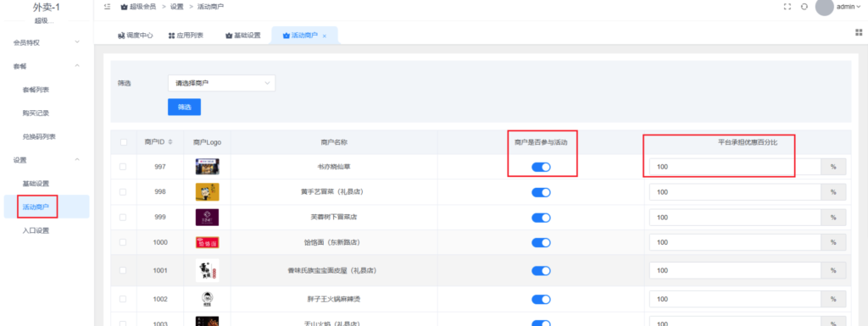868x326 pixels.
Task: Click the 商户名称 column header
Action: click(334, 142)
